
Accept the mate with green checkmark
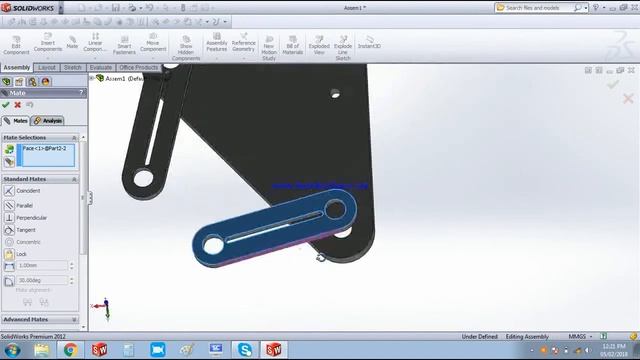(6, 105)
